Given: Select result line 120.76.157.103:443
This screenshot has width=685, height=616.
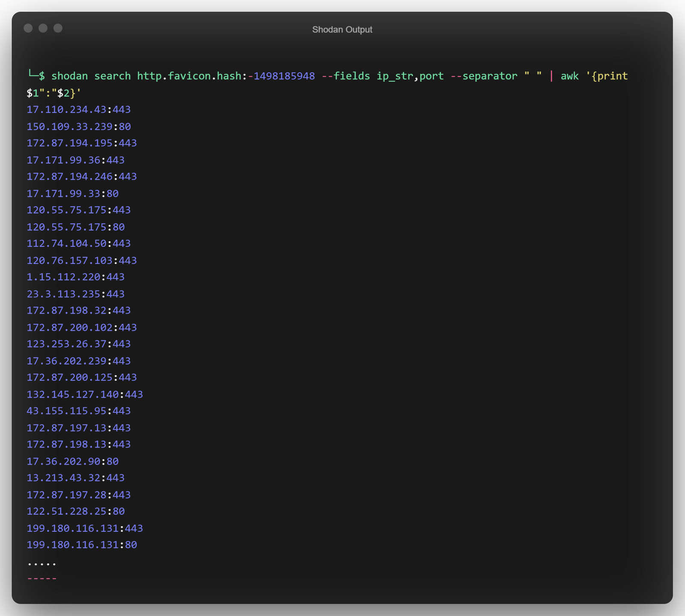Looking at the screenshot, I should [82, 261].
